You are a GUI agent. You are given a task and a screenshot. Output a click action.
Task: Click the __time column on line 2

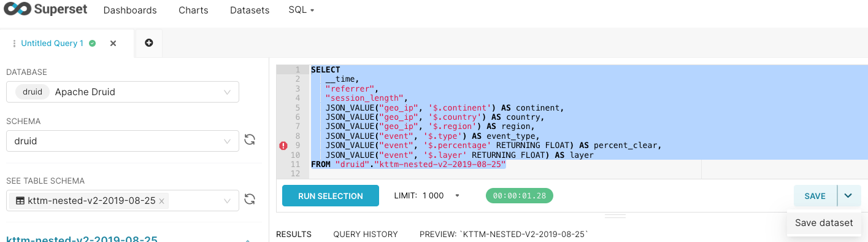pos(340,79)
